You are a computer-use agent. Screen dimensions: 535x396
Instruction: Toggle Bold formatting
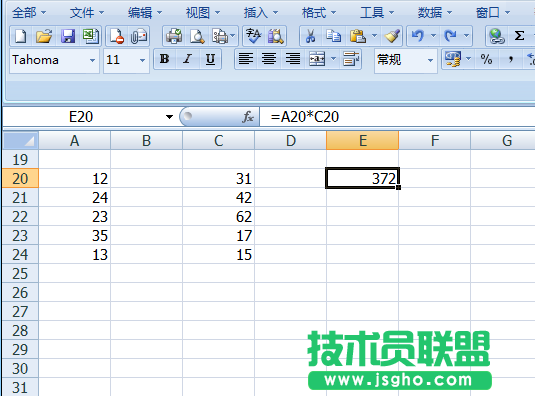(164, 59)
